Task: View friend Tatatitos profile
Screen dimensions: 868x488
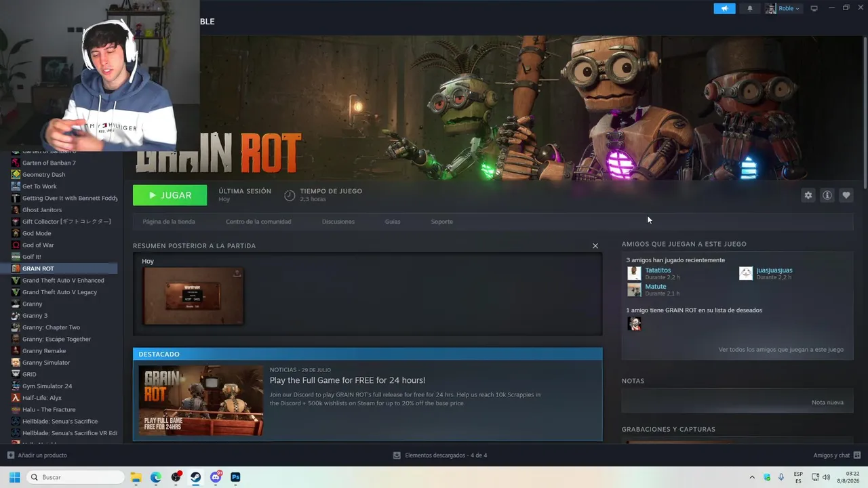Action: click(658, 270)
